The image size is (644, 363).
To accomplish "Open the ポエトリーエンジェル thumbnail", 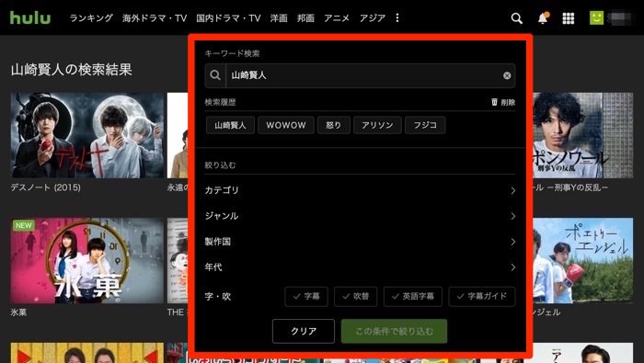I will (583, 260).
